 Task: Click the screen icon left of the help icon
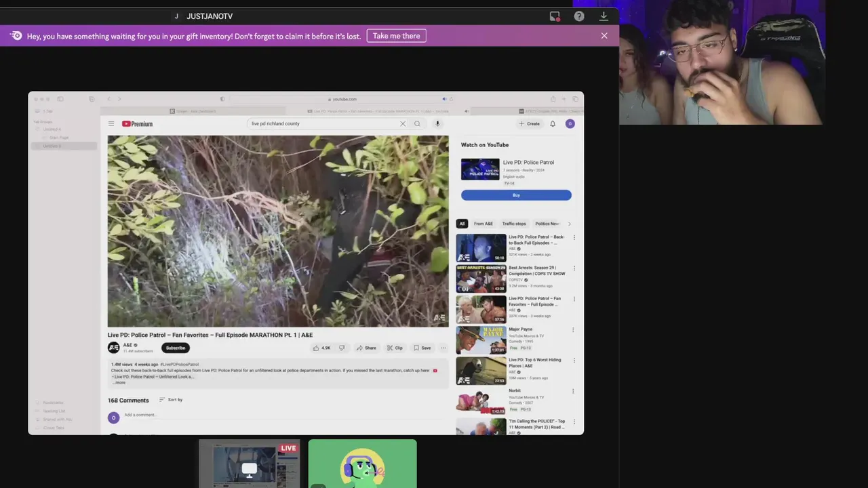(x=555, y=16)
